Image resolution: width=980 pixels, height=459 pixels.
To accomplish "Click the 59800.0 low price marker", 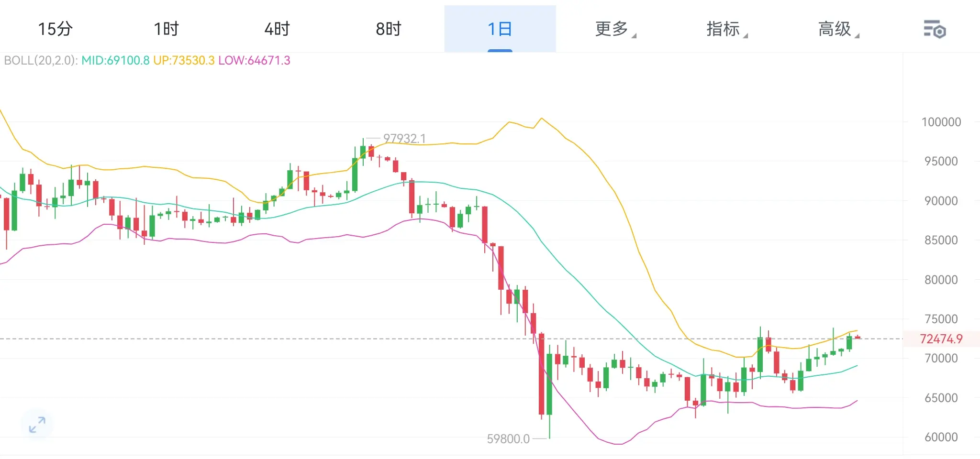I will tap(508, 439).
